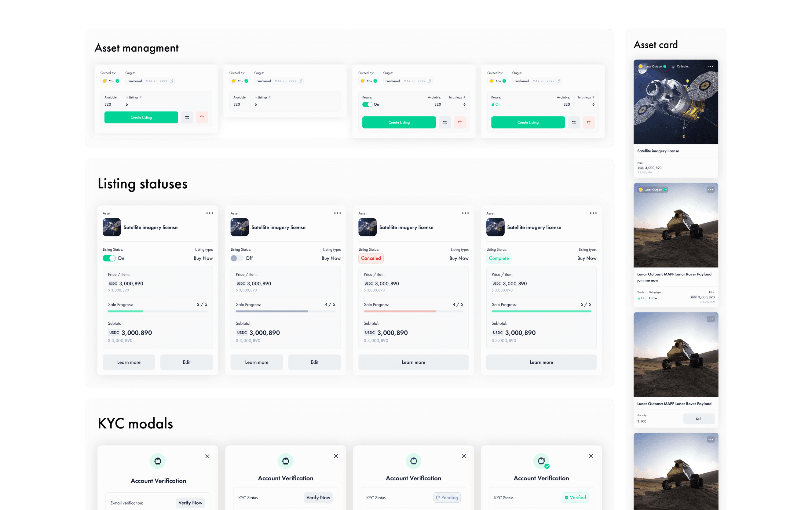
Task: Click Edit on the Off status listing
Action: (314, 362)
